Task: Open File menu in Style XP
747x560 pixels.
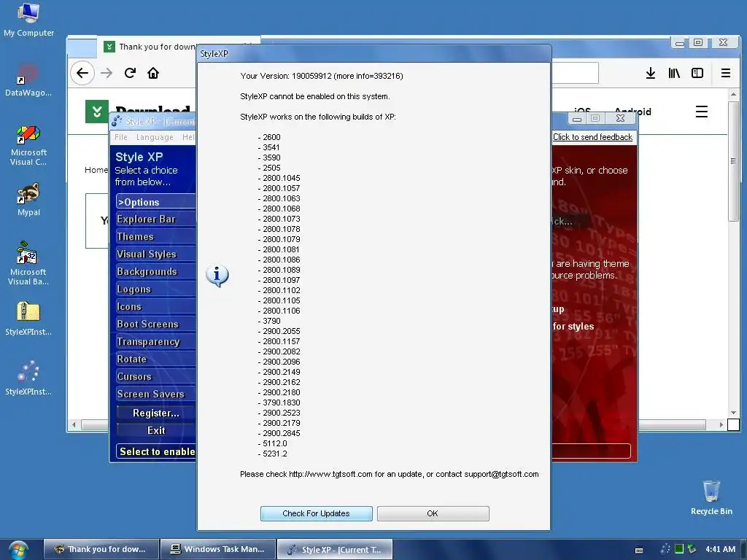Action: tap(121, 137)
